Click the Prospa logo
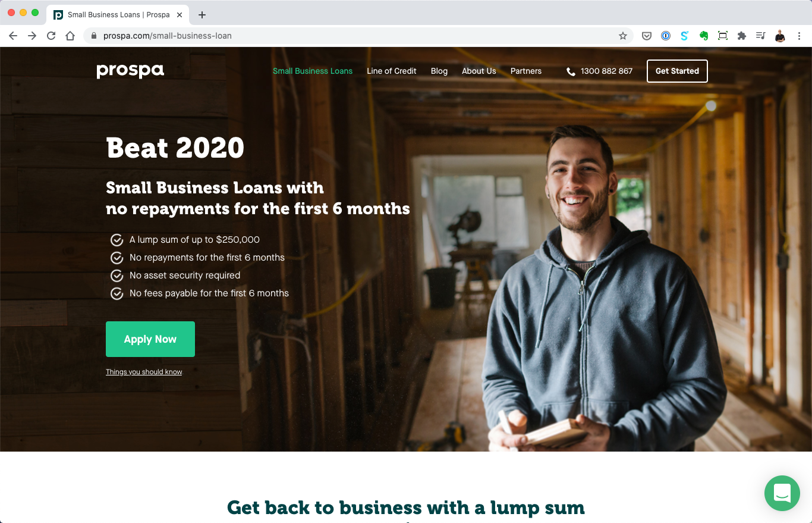 tap(130, 71)
